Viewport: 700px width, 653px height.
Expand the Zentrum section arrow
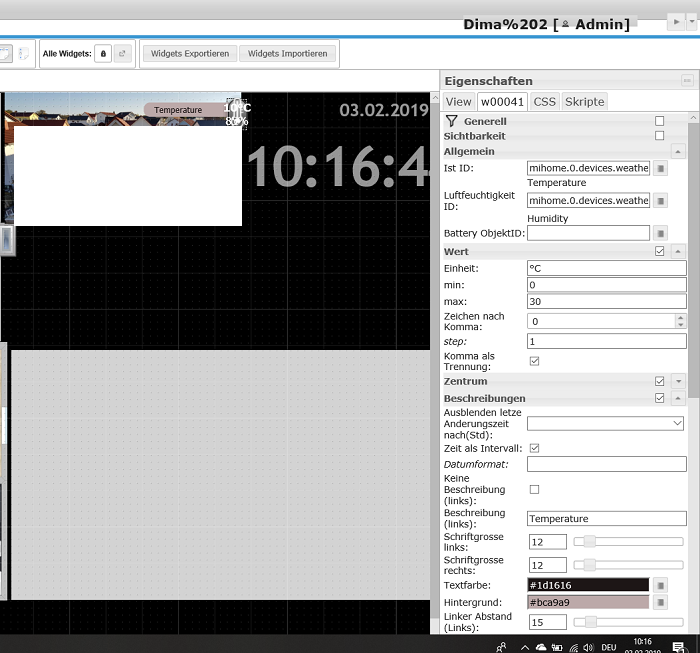pos(678,381)
